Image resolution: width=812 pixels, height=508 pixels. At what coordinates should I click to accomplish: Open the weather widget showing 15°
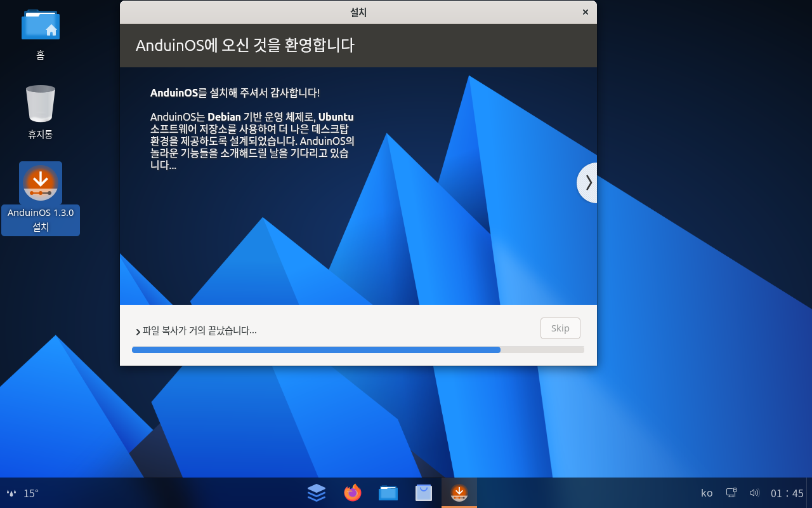click(x=23, y=493)
